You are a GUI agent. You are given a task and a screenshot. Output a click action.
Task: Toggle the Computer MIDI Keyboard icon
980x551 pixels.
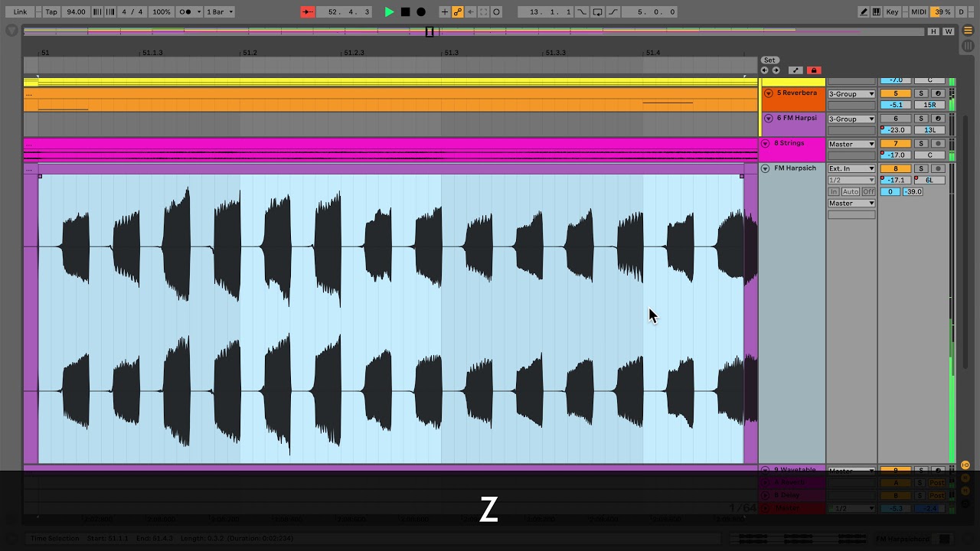(x=876, y=11)
